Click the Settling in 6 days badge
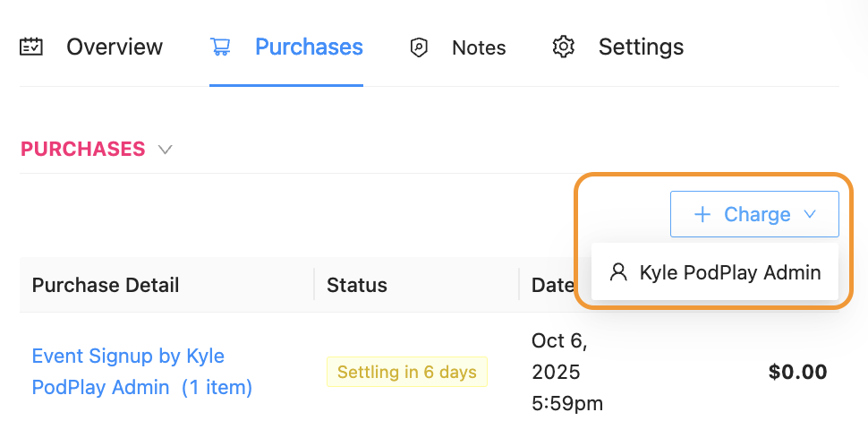The width and height of the screenshot is (868, 421). coord(407,372)
